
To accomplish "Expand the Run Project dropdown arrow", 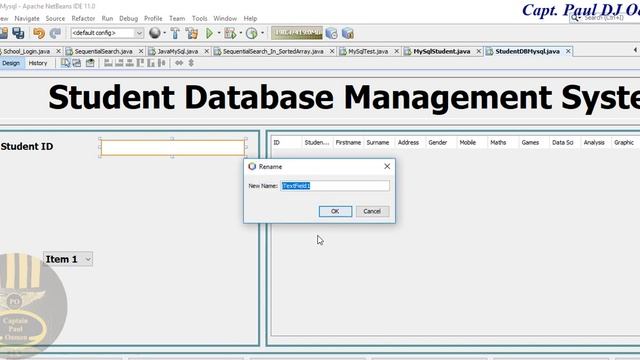I will pos(219,33).
